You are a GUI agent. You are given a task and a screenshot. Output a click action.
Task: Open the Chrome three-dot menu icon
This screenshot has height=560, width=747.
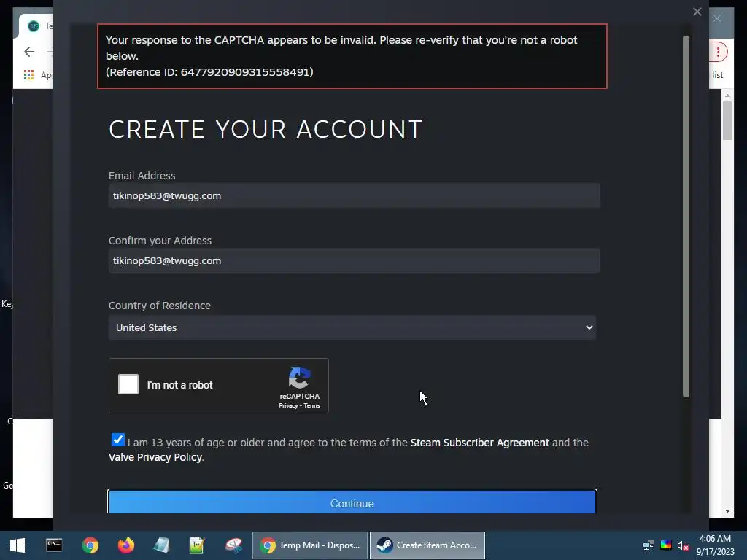(718, 52)
